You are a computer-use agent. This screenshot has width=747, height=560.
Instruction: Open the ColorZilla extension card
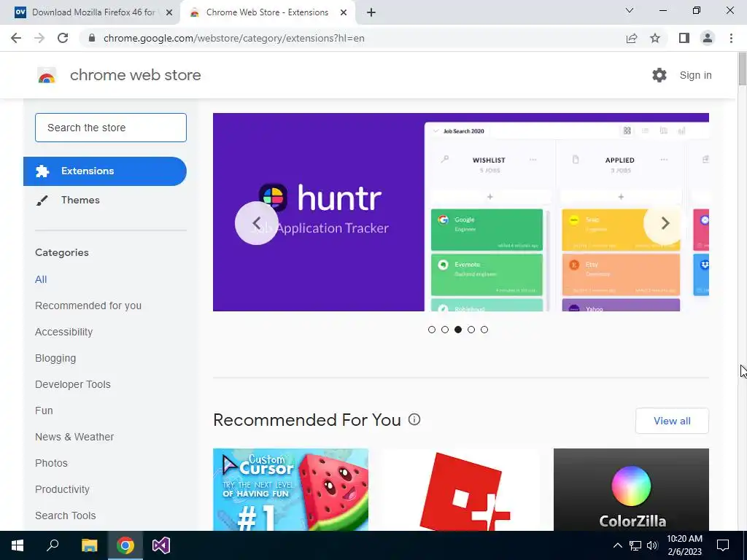(631, 489)
